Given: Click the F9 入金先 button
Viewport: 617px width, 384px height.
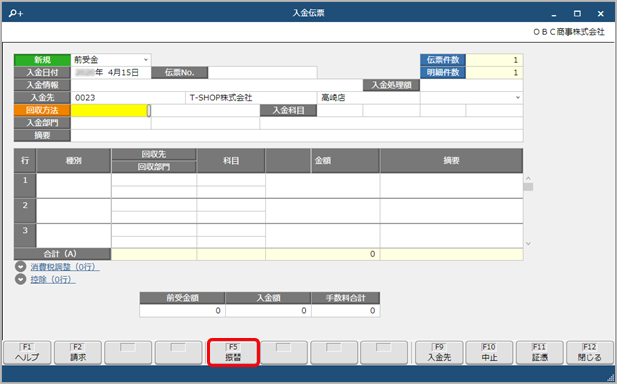Looking at the screenshot, I should 439,353.
